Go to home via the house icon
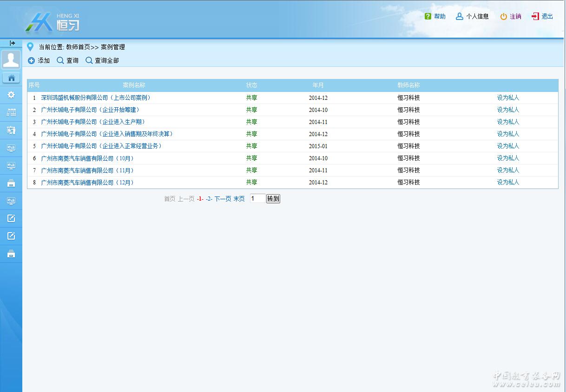 [x=11, y=78]
